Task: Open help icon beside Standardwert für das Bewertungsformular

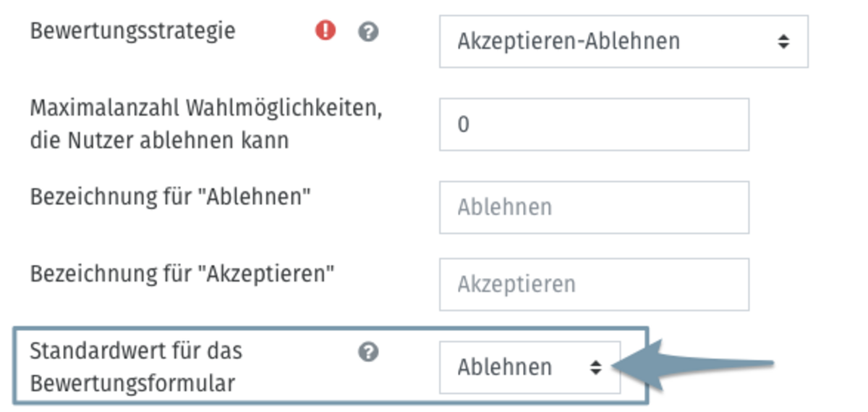Action: coord(369,353)
